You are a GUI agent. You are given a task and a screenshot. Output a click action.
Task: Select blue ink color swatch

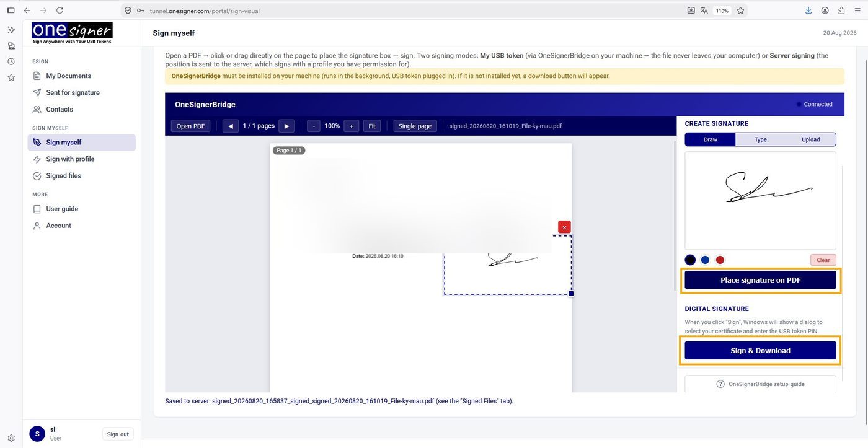pos(705,260)
